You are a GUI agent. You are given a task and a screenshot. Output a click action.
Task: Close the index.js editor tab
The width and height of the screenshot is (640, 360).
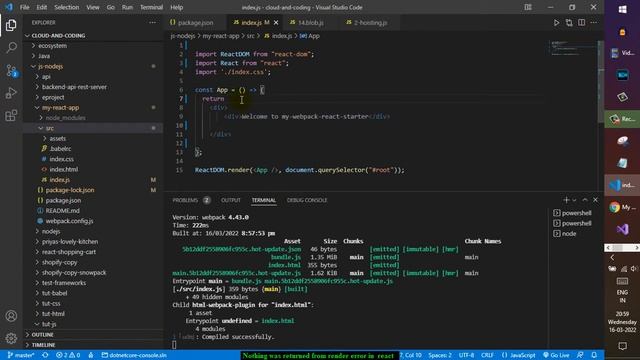click(276, 23)
